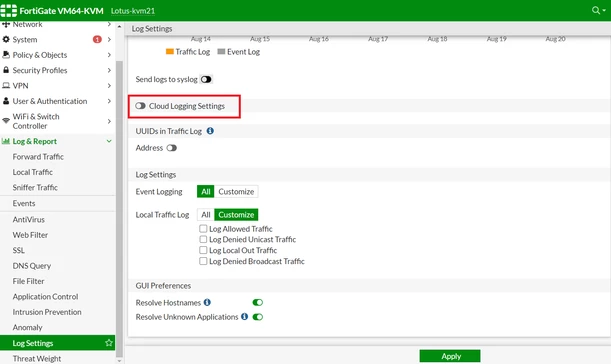Expand Security Profiles chevron
The image size is (611, 364).
[x=109, y=70]
